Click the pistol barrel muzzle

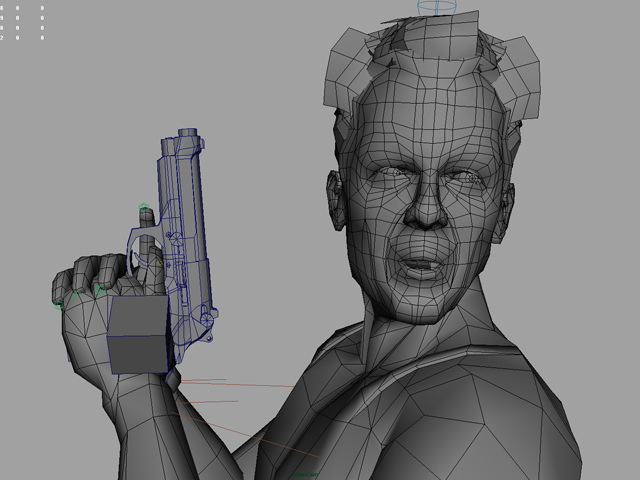click(x=186, y=135)
